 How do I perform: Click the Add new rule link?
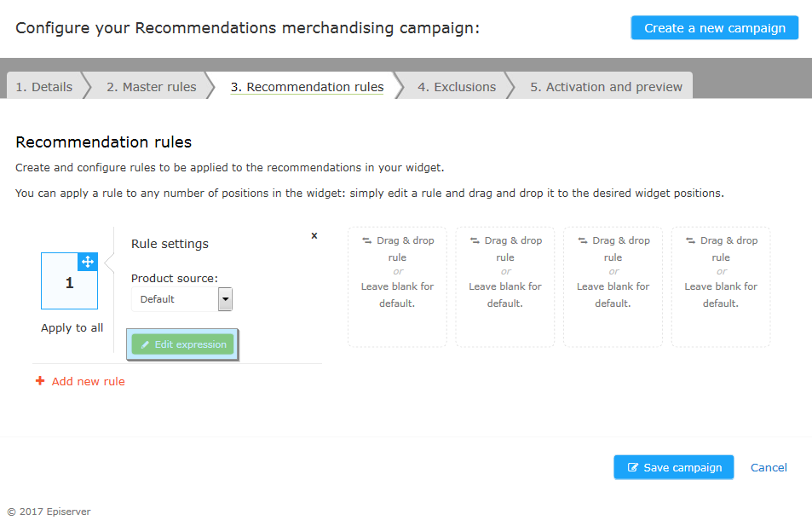tap(88, 381)
